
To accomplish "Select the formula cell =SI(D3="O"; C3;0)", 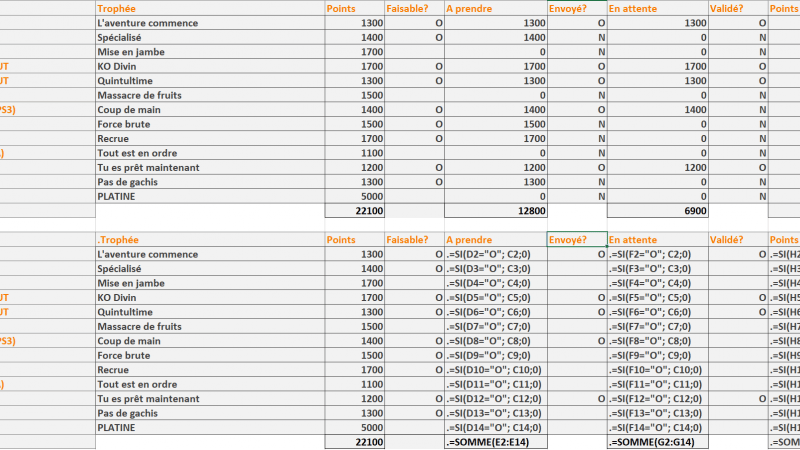I will coord(496,268).
